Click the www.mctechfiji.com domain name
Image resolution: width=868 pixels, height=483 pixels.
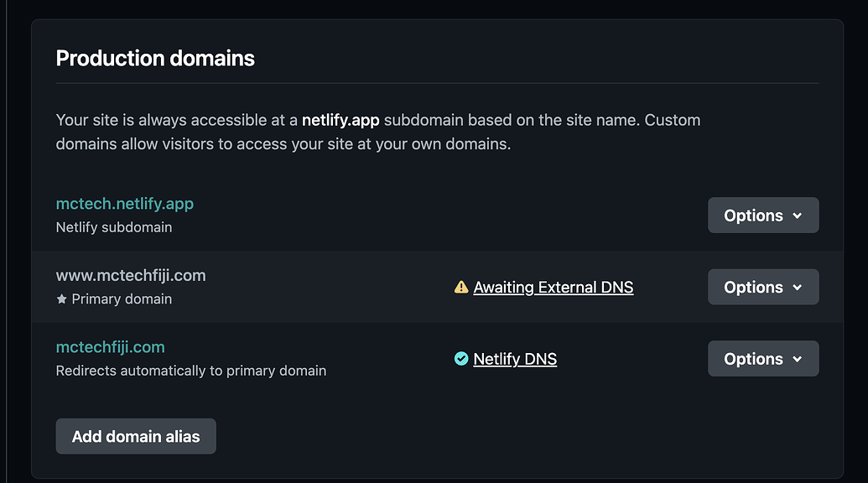(x=131, y=275)
